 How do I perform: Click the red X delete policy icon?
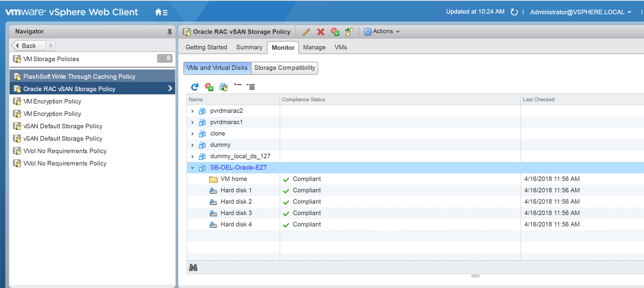(320, 32)
